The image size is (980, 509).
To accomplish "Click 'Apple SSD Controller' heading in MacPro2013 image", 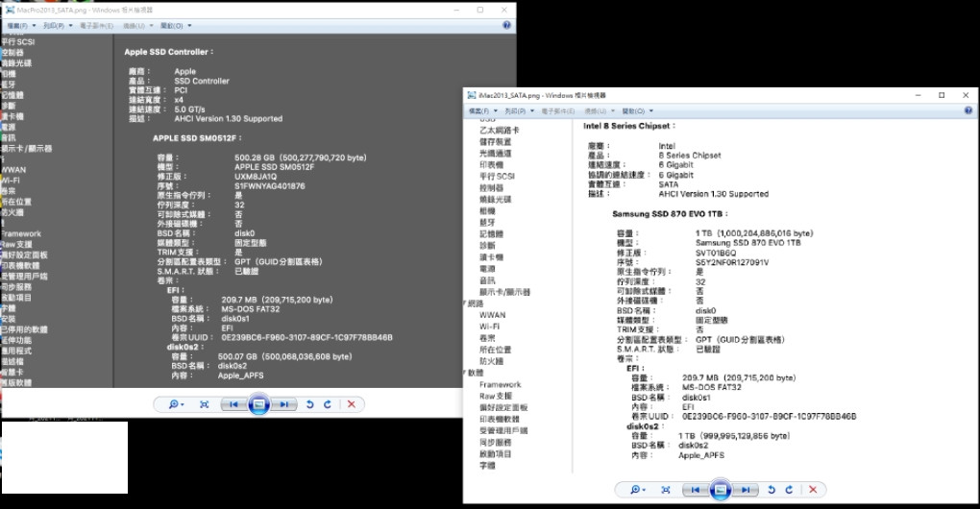I will coord(169,52).
